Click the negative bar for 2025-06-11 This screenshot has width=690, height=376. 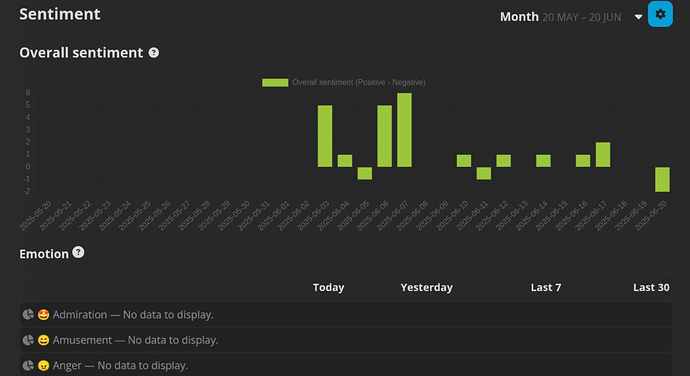484,173
